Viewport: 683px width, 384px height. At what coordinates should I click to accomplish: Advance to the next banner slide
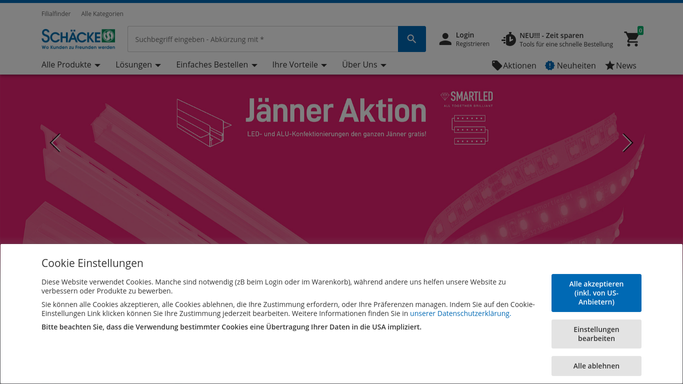(x=627, y=143)
